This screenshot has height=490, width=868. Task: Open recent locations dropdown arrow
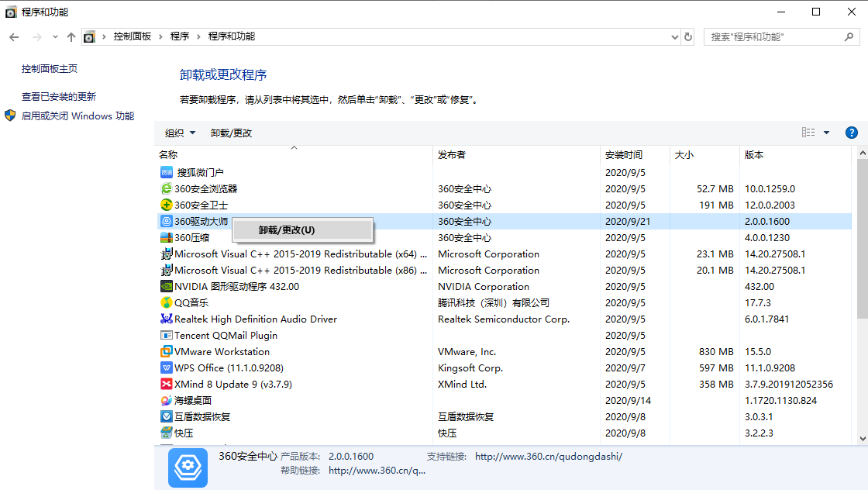[55, 37]
